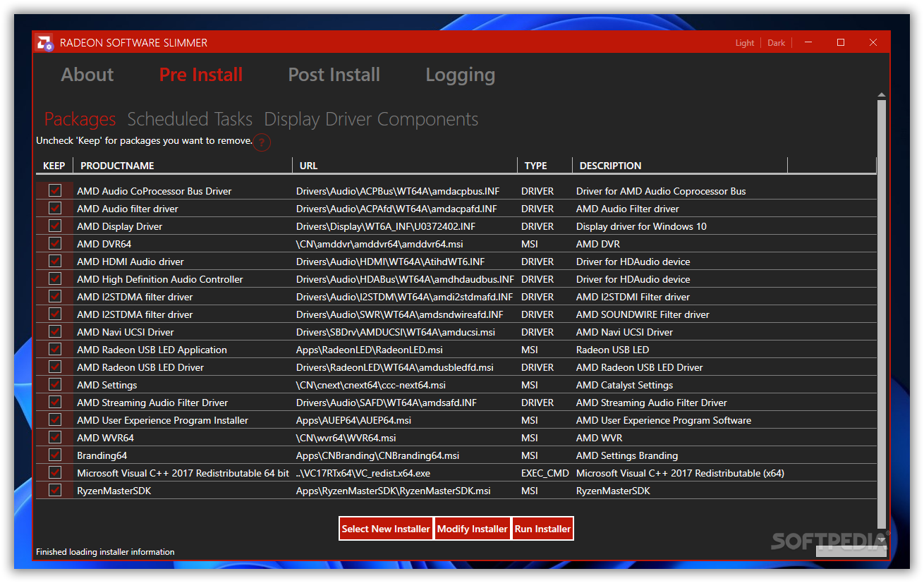Select 'Display driver for Windows 10' description
The height and width of the screenshot is (583, 924).
click(641, 226)
